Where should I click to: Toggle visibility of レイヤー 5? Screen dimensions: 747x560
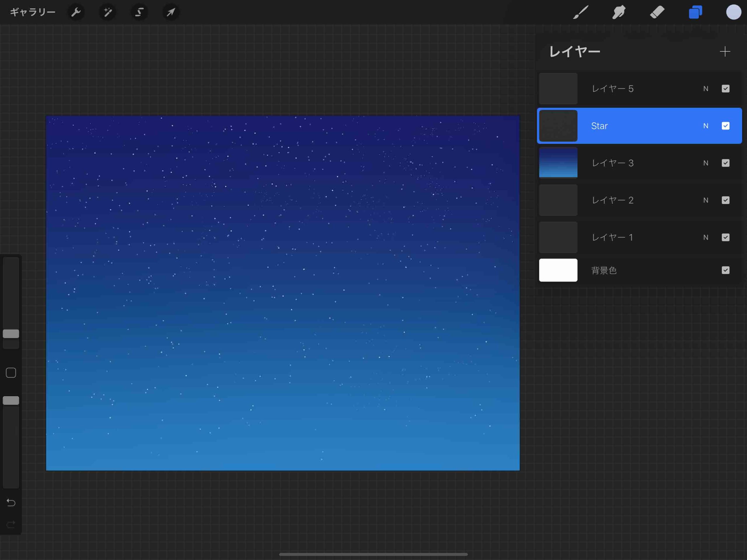pyautogui.click(x=725, y=89)
